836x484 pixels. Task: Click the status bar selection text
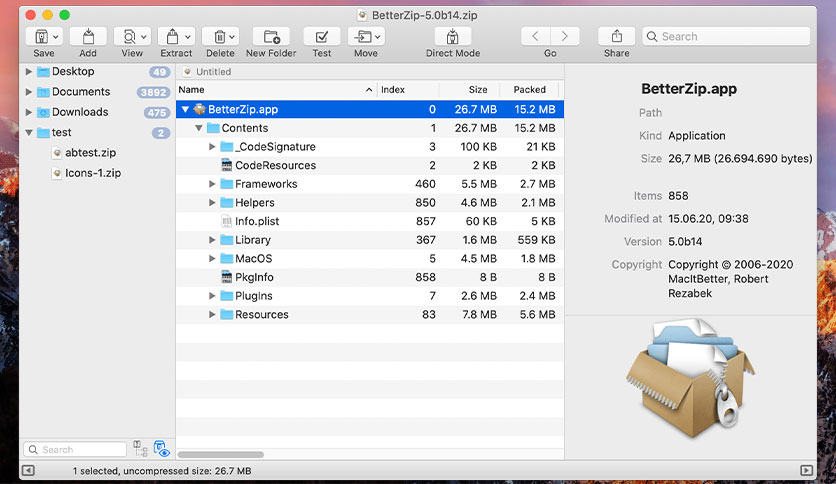tap(162, 471)
